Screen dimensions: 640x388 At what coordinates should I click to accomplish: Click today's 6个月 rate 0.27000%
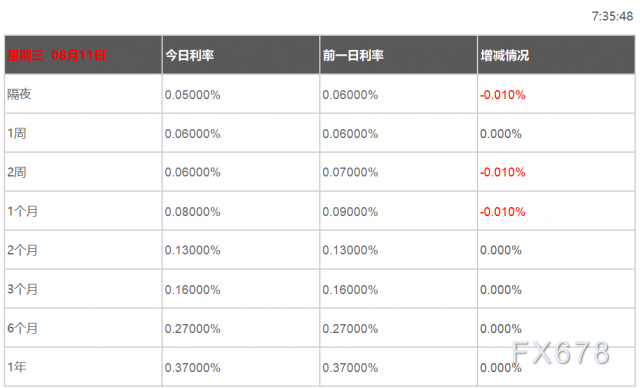(x=193, y=328)
